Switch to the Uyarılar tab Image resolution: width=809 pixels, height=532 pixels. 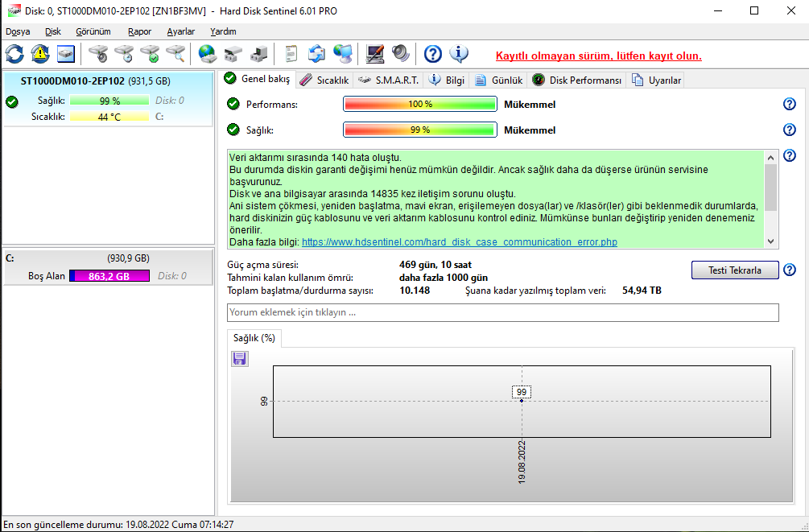click(656, 80)
